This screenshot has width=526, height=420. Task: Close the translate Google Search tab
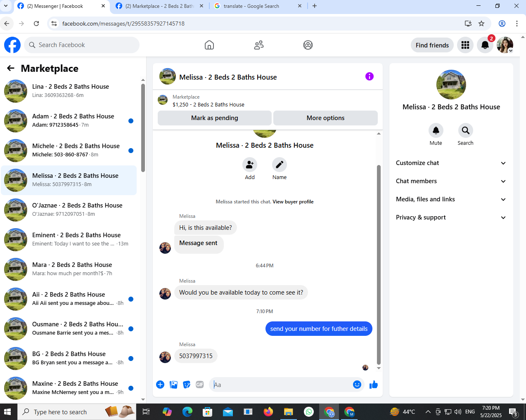coord(300,6)
